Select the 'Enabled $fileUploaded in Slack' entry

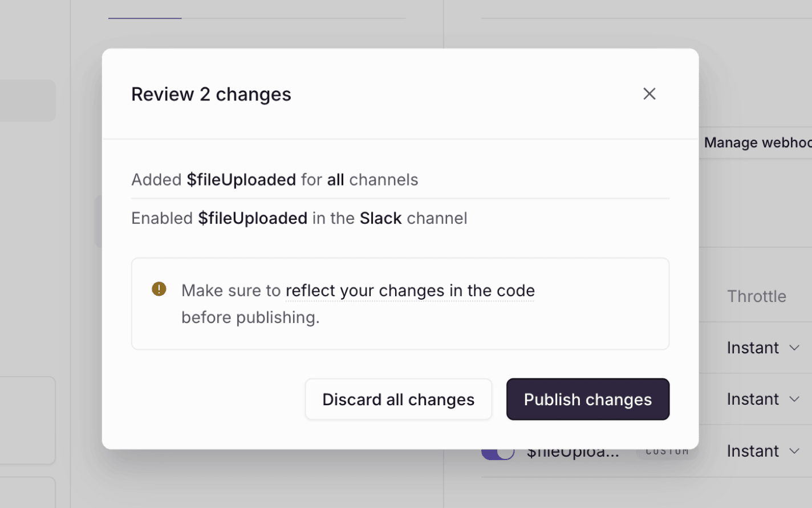(x=299, y=217)
